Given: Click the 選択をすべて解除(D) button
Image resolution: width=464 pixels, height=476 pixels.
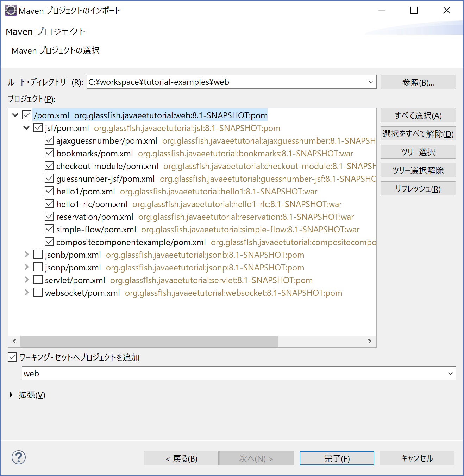Looking at the screenshot, I should coord(418,133).
